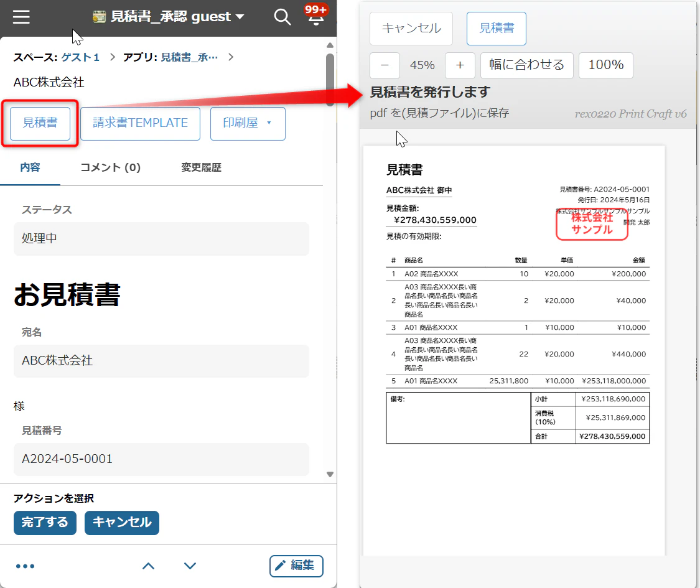Screen dimensions: 700x588
Task: Set zoom to 100% button
Action: click(x=606, y=65)
